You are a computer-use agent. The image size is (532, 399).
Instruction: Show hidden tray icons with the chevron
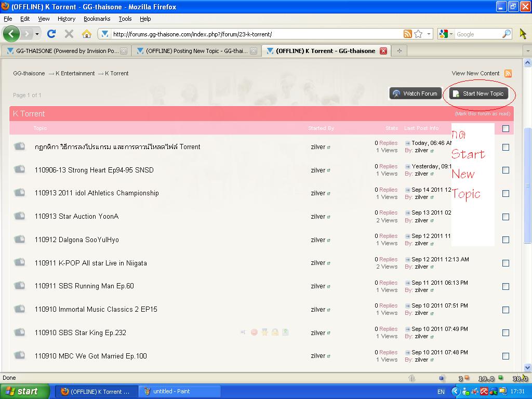pos(455,392)
